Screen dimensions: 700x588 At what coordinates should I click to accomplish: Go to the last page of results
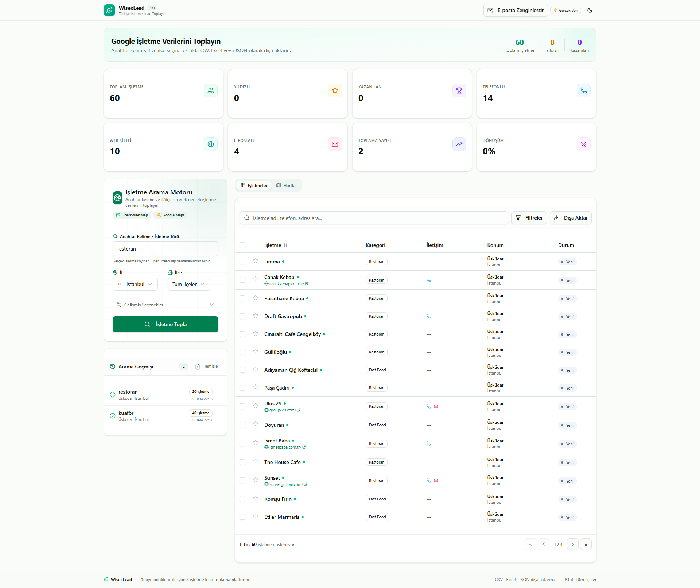(586, 544)
